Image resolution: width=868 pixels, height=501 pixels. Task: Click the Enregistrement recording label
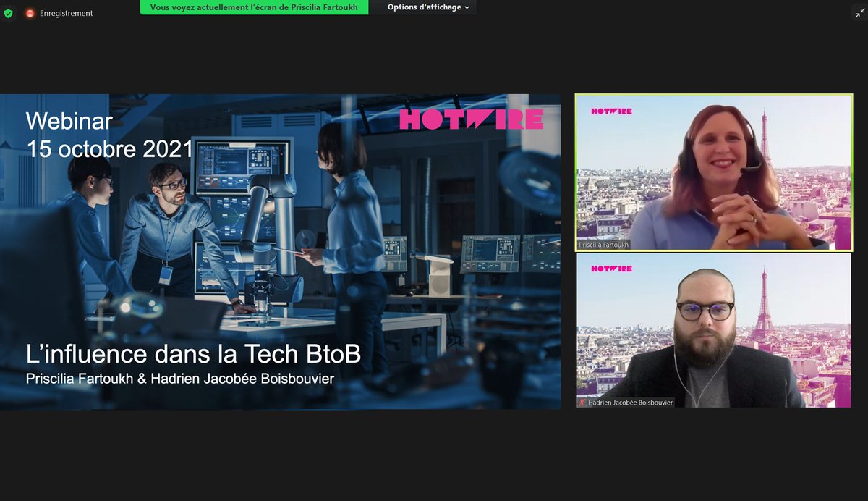pyautogui.click(x=66, y=13)
